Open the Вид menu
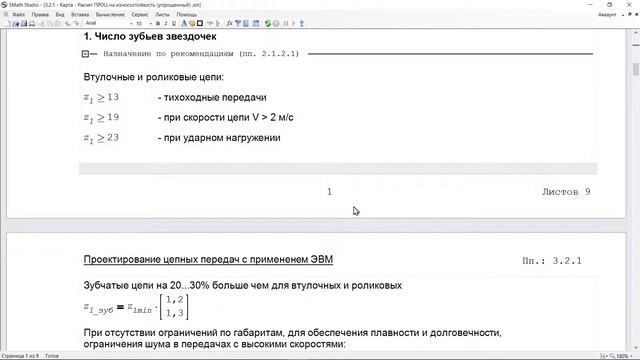 coord(60,15)
